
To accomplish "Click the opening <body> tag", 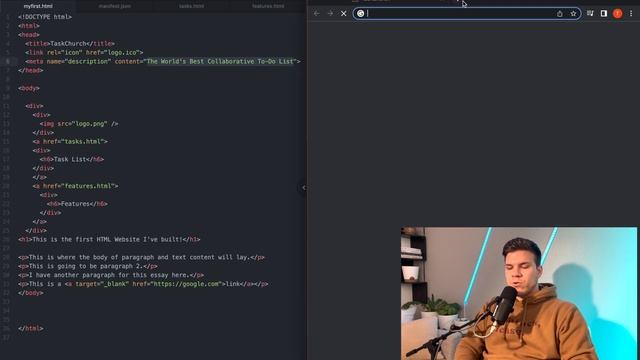I will pyautogui.click(x=29, y=88).
